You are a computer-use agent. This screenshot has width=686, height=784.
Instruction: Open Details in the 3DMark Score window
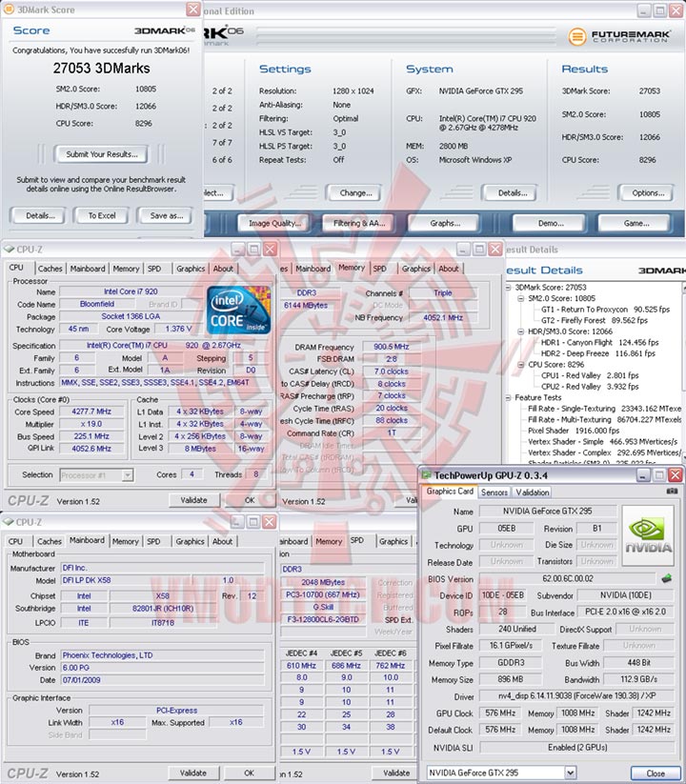(40, 216)
